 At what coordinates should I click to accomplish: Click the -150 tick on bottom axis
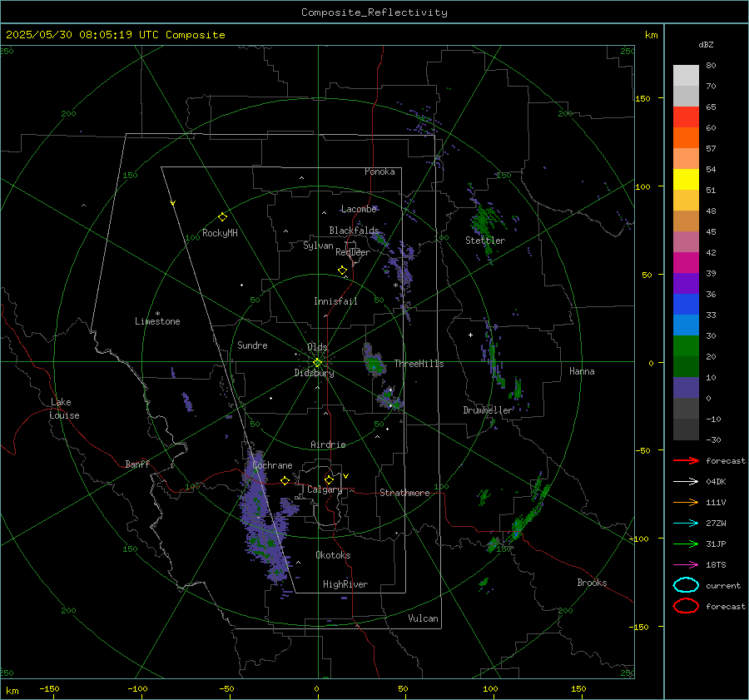point(49,688)
